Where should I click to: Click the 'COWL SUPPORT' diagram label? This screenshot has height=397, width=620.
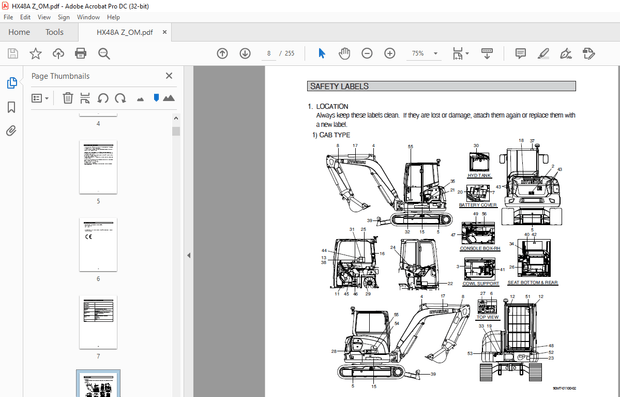point(480,284)
